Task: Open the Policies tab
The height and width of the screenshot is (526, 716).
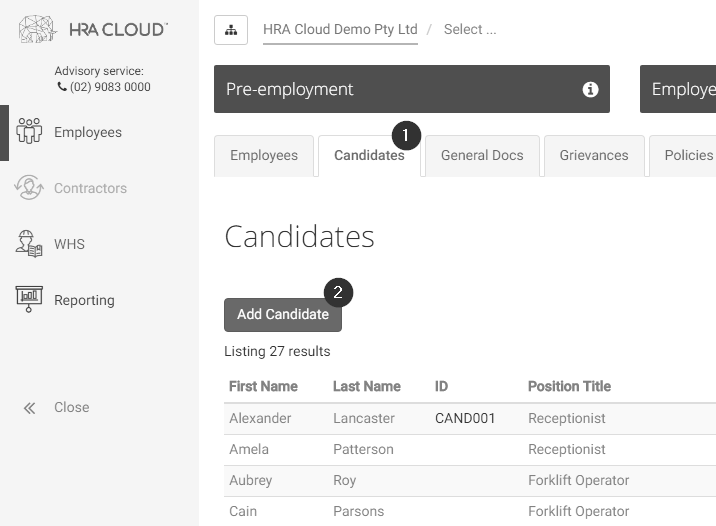Action: [683, 156]
